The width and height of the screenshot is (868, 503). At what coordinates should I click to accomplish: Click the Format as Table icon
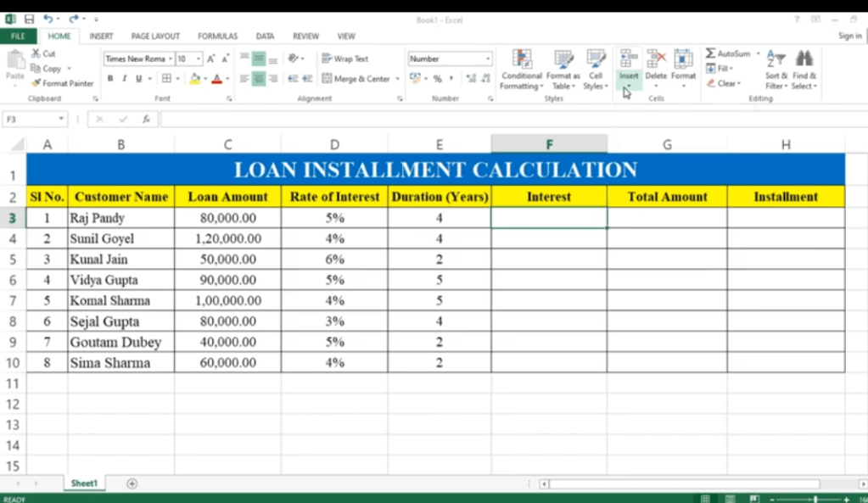click(563, 59)
